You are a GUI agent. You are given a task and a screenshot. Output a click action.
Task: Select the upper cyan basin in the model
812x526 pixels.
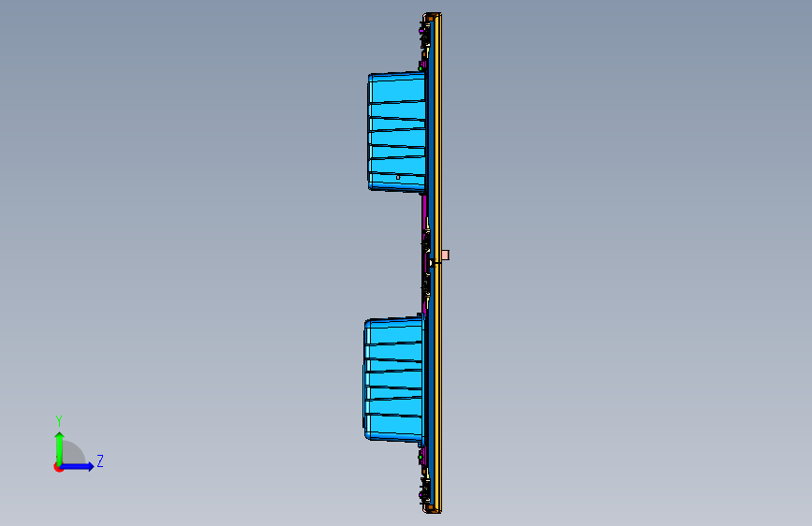coord(397,132)
